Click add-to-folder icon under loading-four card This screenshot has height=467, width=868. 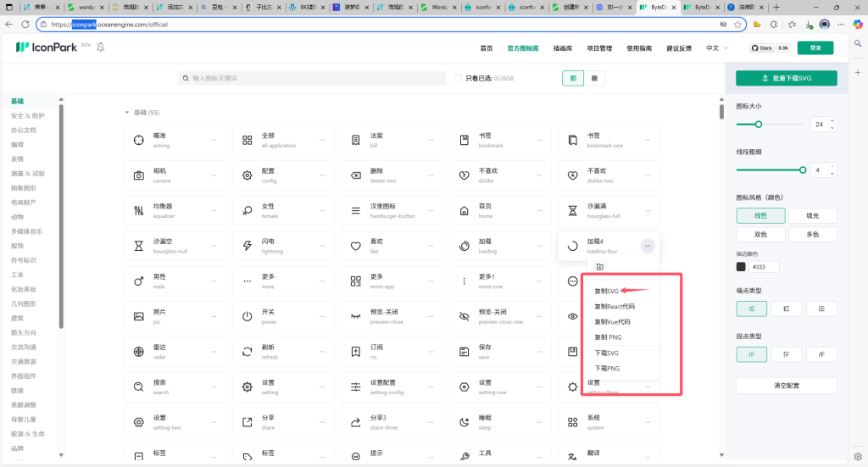point(599,267)
